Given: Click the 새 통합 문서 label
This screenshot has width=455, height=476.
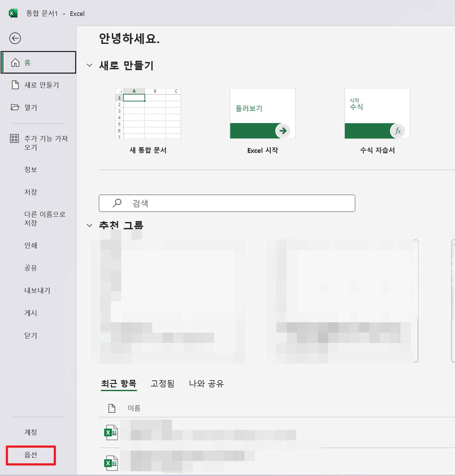Looking at the screenshot, I should click(x=148, y=150).
